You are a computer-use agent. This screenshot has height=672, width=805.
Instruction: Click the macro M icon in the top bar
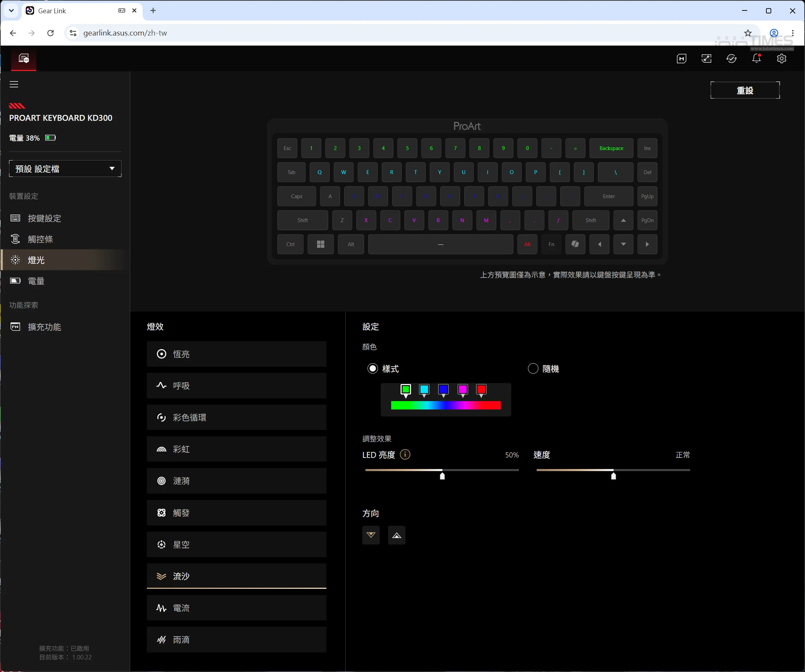click(x=681, y=59)
